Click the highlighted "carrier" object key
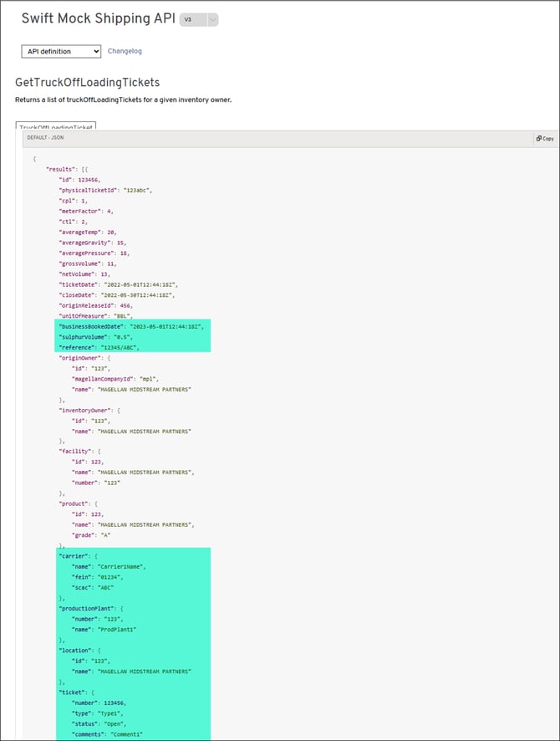This screenshot has width=560, height=741. [74, 555]
